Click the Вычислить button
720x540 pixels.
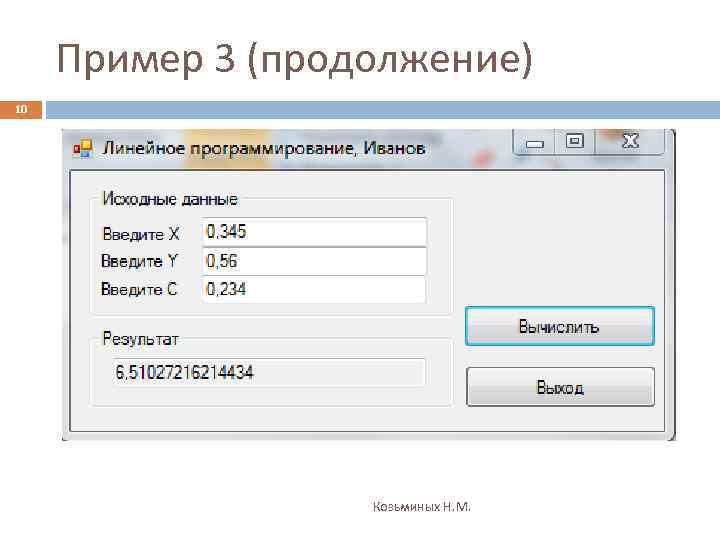560,326
